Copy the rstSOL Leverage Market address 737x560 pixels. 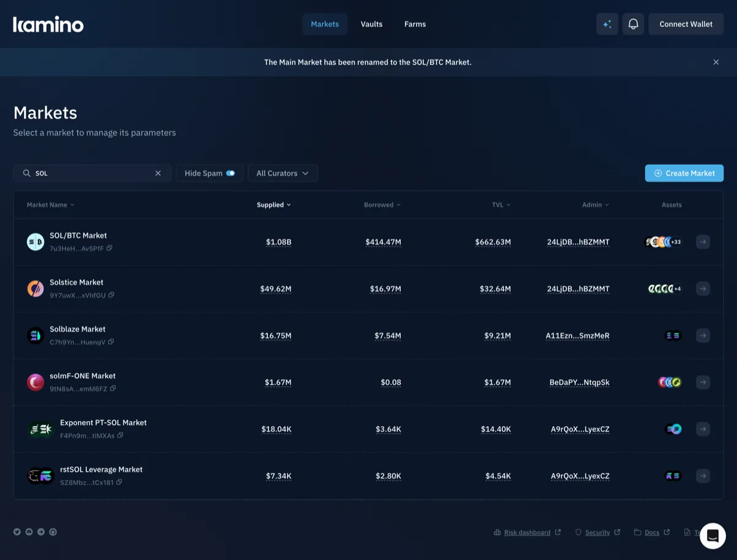tap(119, 482)
